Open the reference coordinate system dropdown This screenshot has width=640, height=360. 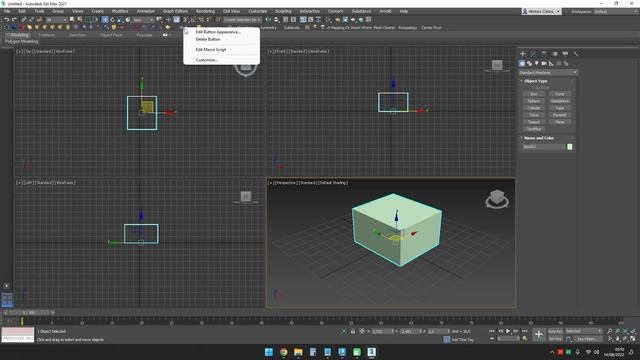143,19
